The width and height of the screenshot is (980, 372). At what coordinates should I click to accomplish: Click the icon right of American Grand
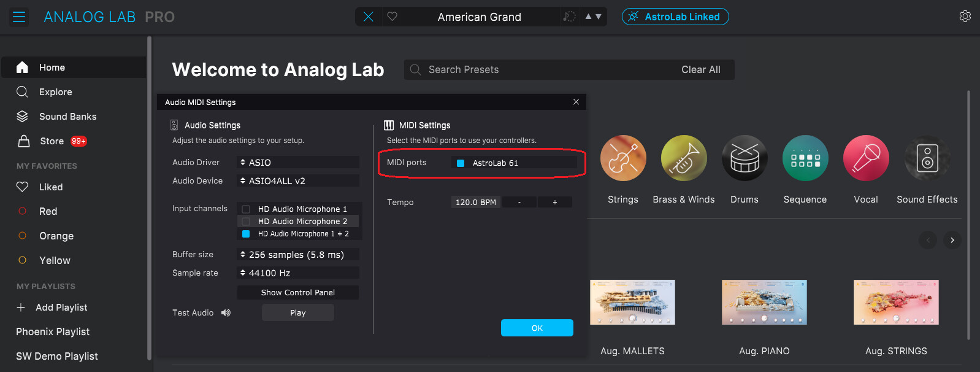tap(569, 17)
